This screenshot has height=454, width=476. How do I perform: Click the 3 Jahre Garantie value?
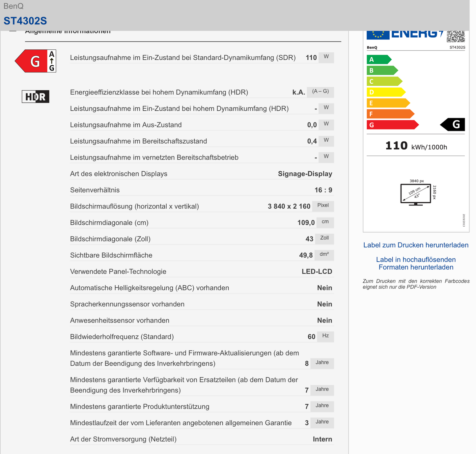point(307,423)
